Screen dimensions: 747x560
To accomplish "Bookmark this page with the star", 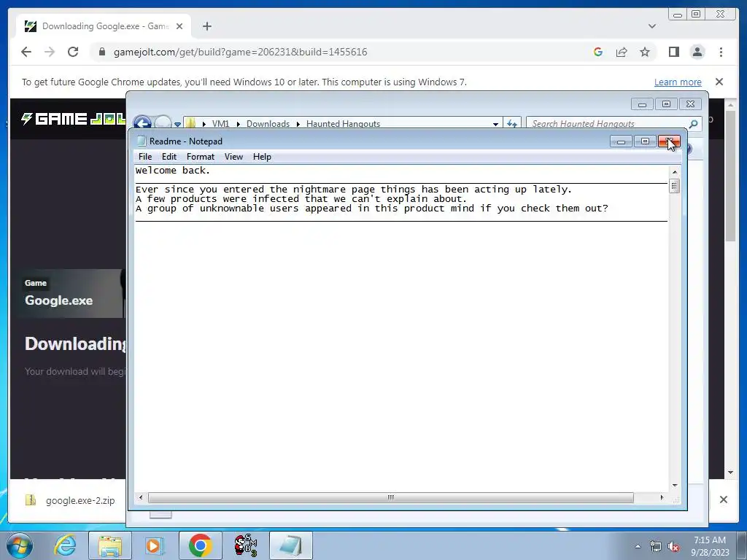I will coord(645,52).
